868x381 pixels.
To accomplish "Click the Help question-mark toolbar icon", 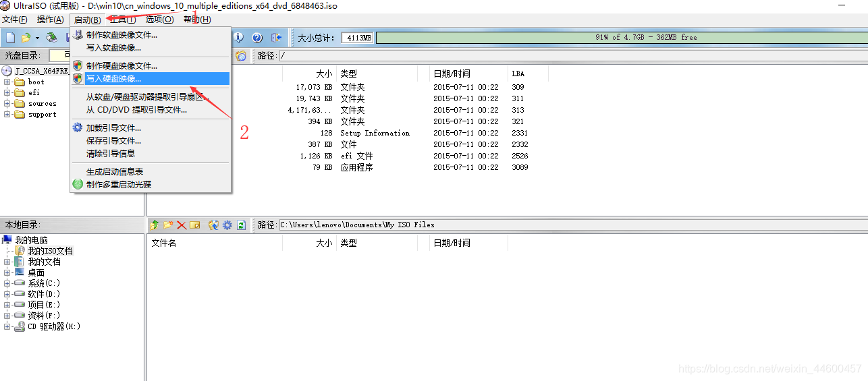I will click(257, 38).
